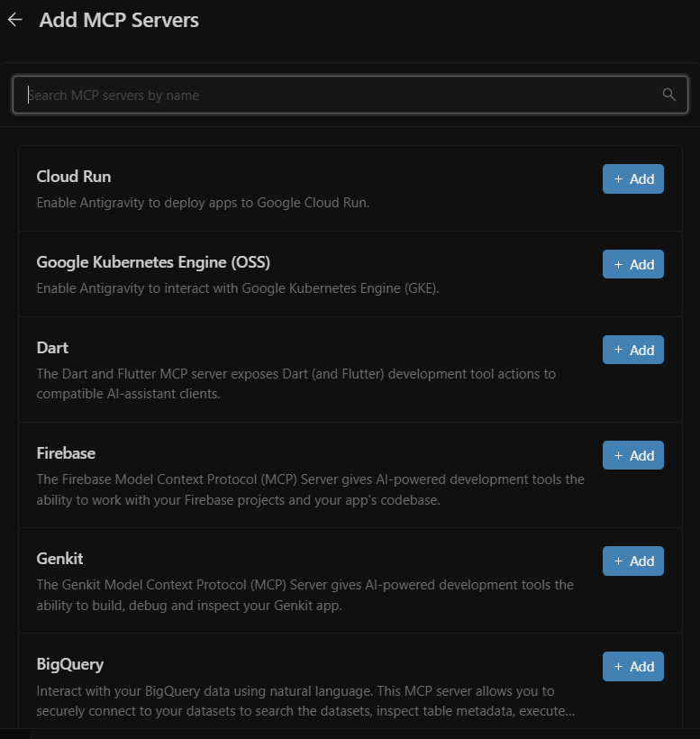Click the Genkit Model Context Protocol description
The image size is (700, 739).
coord(305,595)
